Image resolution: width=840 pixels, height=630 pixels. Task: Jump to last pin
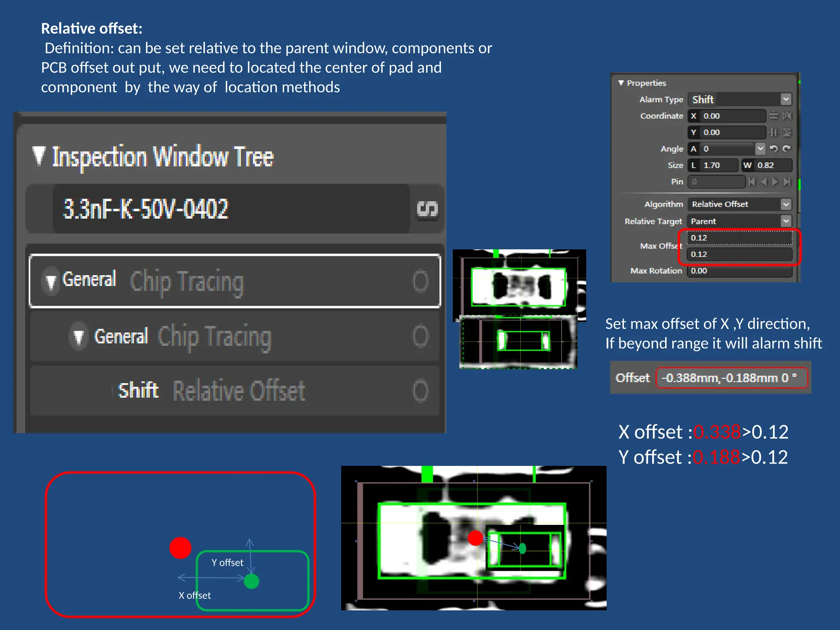pyautogui.click(x=787, y=182)
